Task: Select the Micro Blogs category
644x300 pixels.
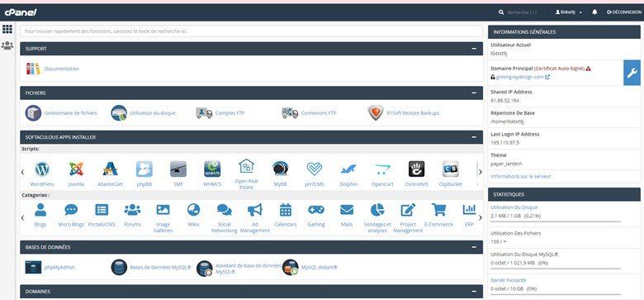Action: click(71, 210)
